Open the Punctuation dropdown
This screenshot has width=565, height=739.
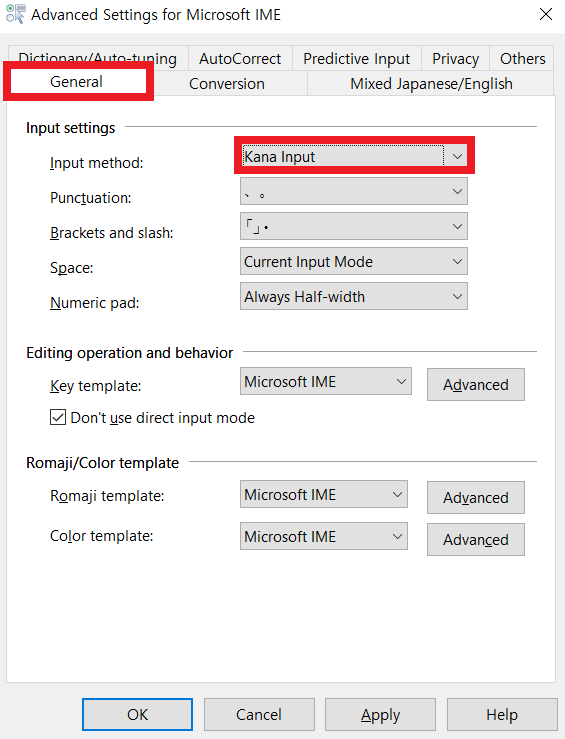pos(354,191)
